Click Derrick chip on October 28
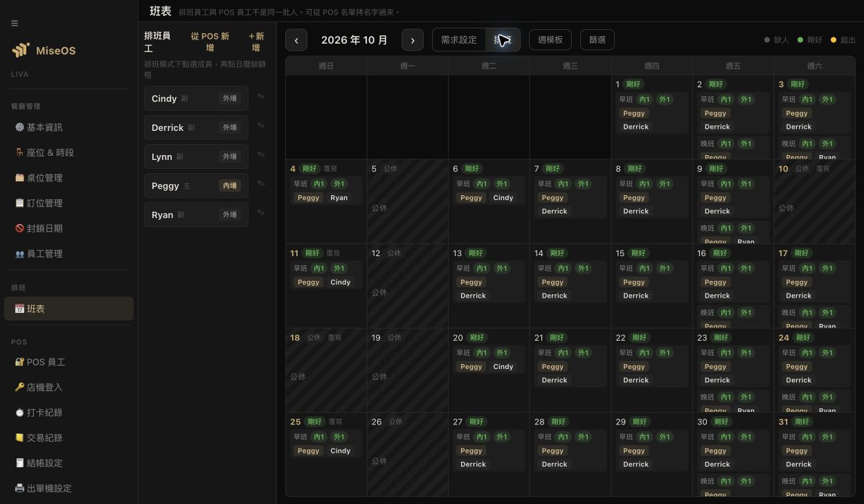Image resolution: width=864 pixels, height=504 pixels. pyautogui.click(x=555, y=465)
